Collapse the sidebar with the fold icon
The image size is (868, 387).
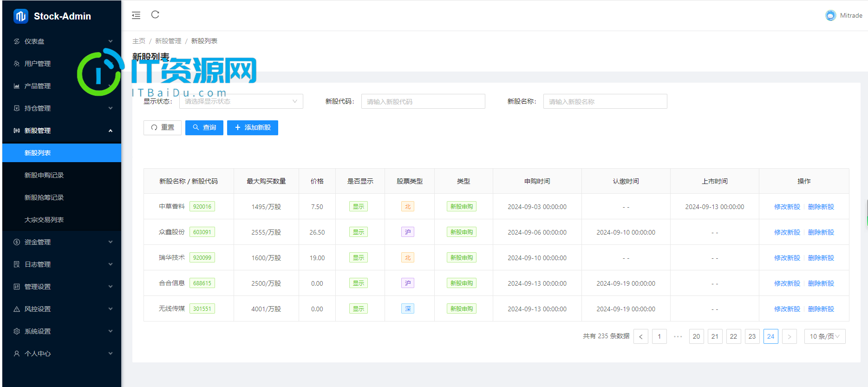136,15
